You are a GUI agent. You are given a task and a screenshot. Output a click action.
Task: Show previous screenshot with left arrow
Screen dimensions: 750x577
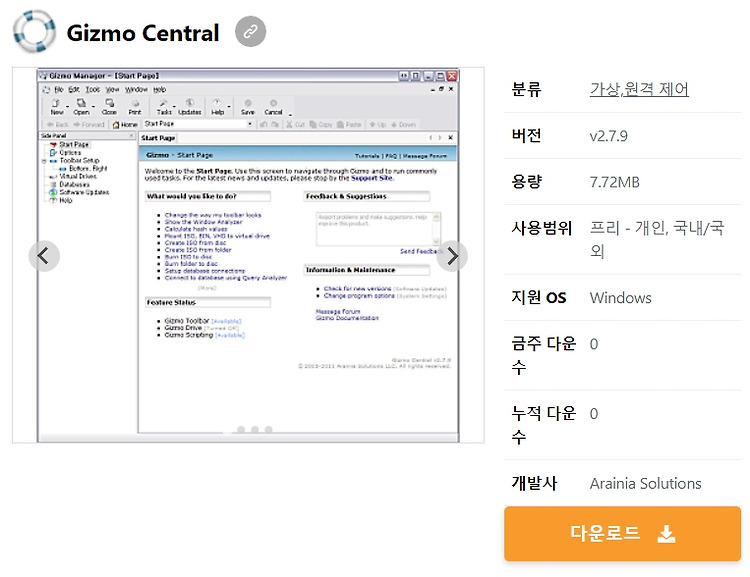coord(44,256)
